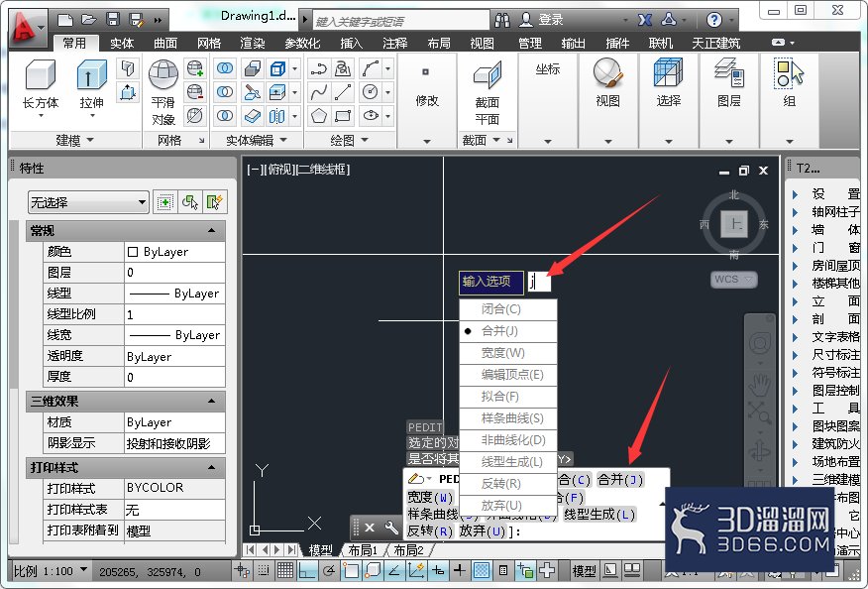Image resolution: width=868 pixels, height=589 pixels.
Task: Click the Section Plane (截面平面) icon
Action: tap(488, 74)
